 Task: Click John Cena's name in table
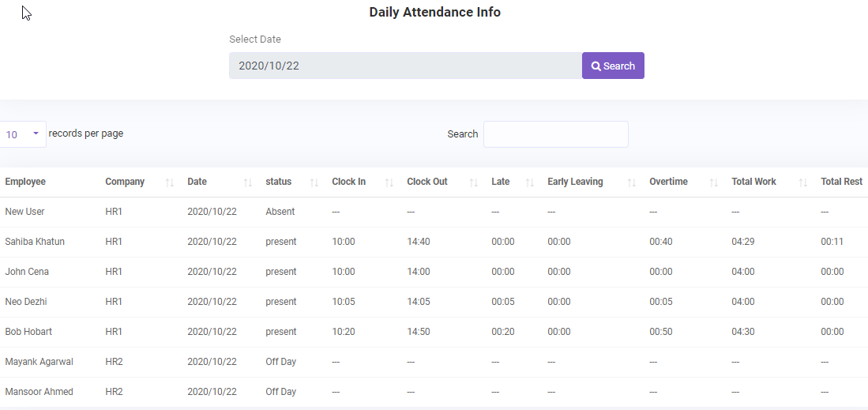pyautogui.click(x=27, y=272)
